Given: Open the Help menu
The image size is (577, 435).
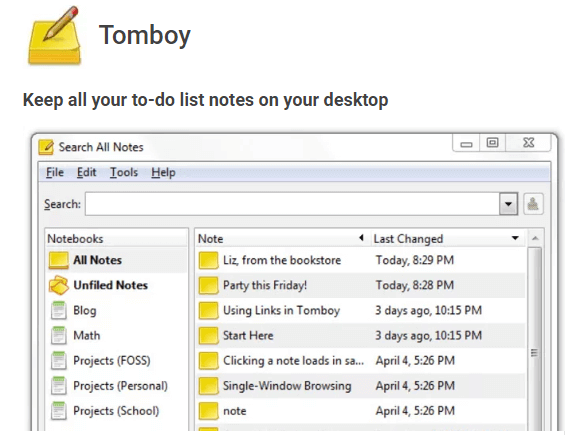Looking at the screenshot, I should (x=163, y=172).
